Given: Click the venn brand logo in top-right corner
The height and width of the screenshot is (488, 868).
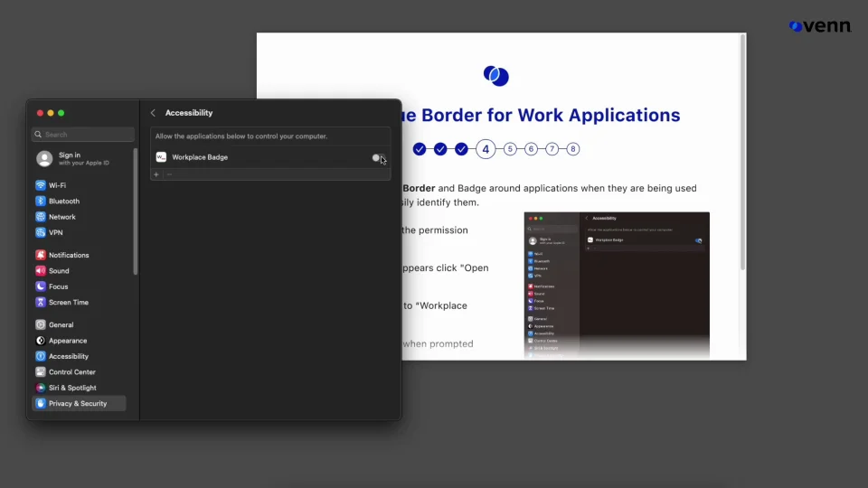Looking at the screenshot, I should tap(820, 26).
